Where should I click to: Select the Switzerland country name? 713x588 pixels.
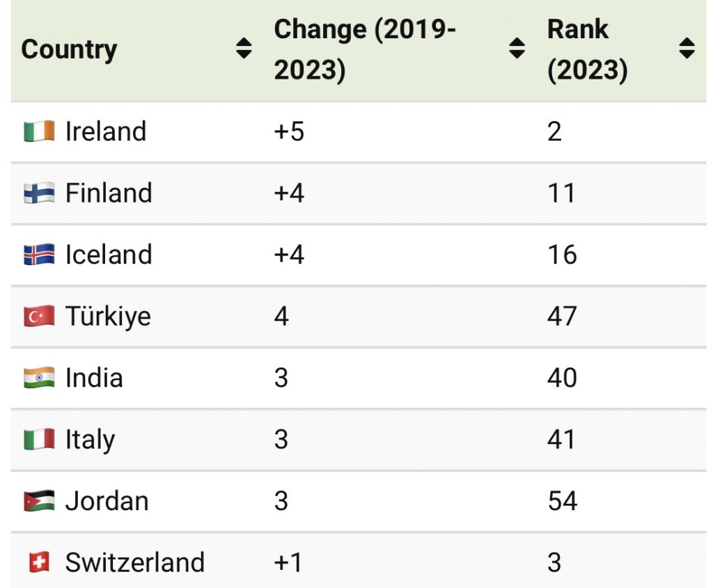click(135, 562)
